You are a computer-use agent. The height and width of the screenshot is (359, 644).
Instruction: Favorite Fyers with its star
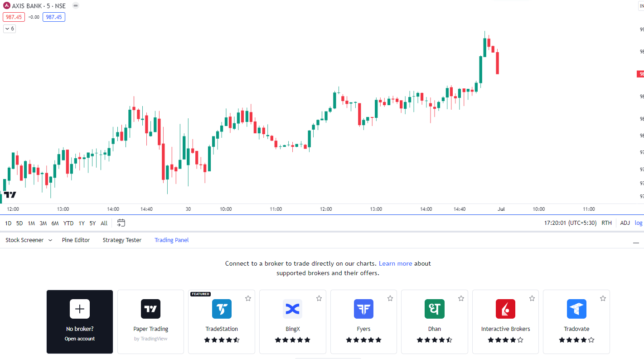[x=390, y=298]
